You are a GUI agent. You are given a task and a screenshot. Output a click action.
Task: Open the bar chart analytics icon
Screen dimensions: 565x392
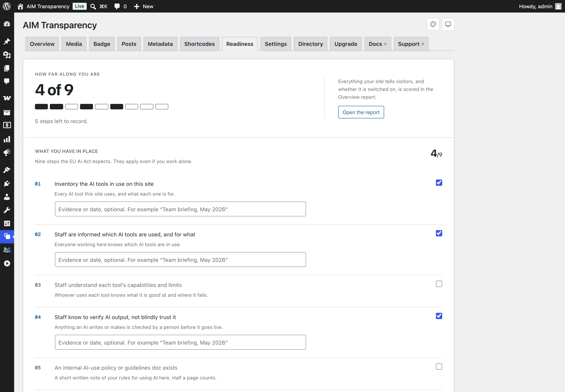click(7, 139)
